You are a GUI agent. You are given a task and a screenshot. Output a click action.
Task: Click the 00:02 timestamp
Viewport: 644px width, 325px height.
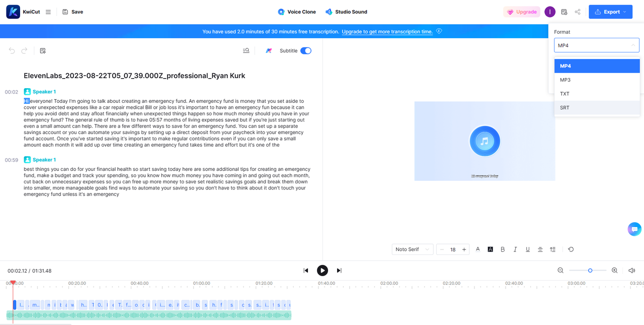[x=12, y=92]
